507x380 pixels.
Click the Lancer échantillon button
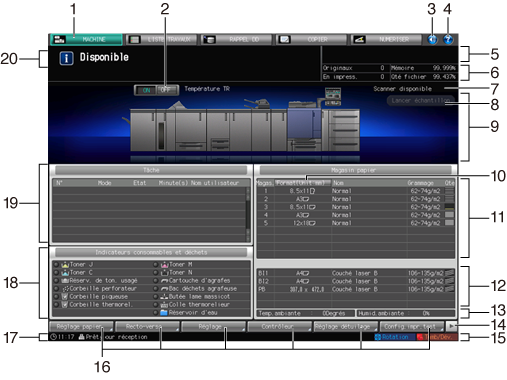pyautogui.click(x=421, y=100)
